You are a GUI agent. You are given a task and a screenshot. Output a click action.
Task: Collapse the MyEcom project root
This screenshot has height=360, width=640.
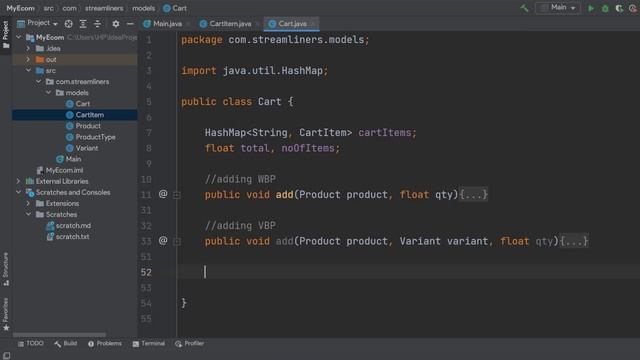(18, 37)
